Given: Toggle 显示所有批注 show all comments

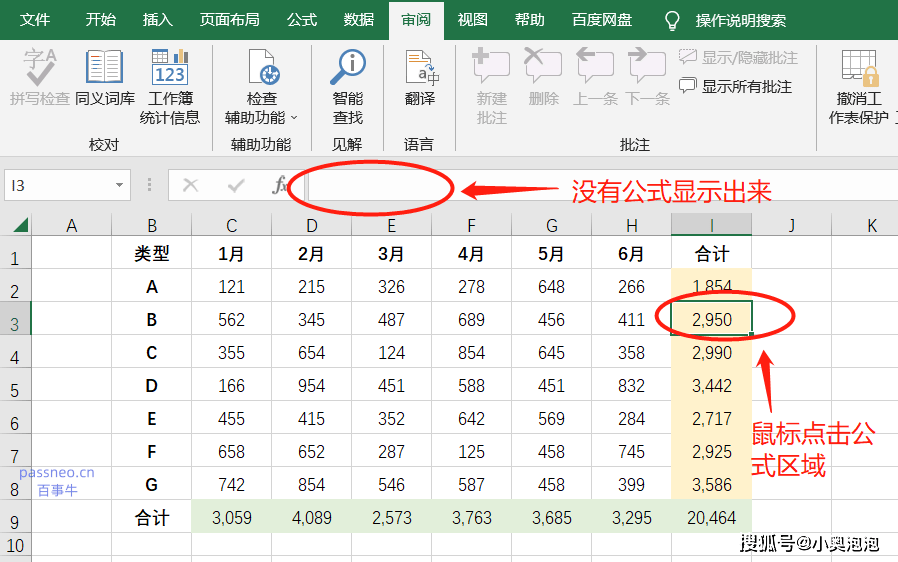Looking at the screenshot, I should pos(735,87).
